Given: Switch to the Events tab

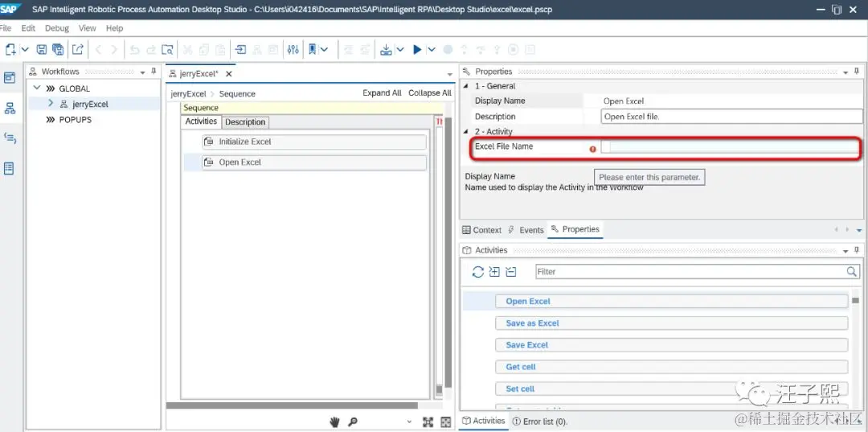Looking at the screenshot, I should tap(526, 230).
